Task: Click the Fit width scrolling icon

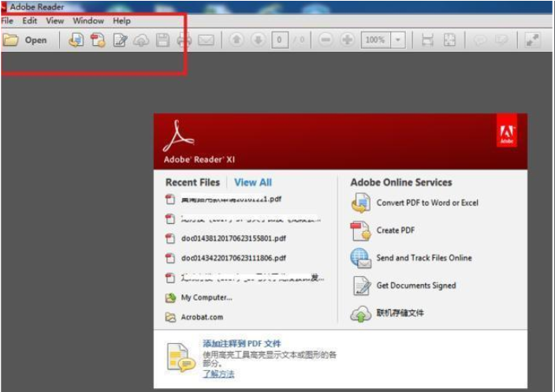Action: (427, 40)
